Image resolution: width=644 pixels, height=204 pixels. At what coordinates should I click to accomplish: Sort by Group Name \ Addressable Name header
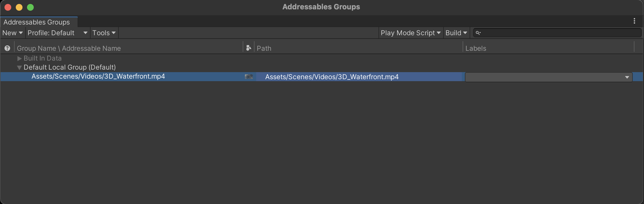tap(69, 48)
